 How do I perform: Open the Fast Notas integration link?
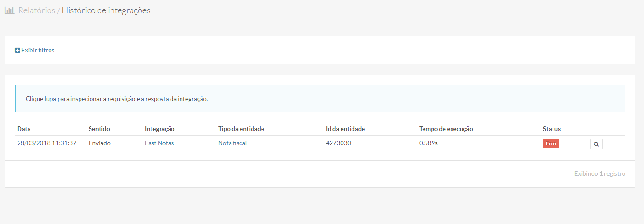click(159, 143)
